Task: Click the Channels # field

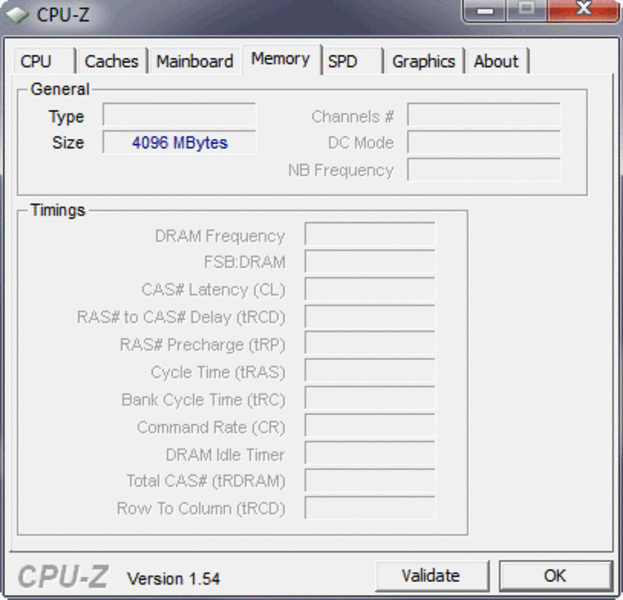Action: 484,115
